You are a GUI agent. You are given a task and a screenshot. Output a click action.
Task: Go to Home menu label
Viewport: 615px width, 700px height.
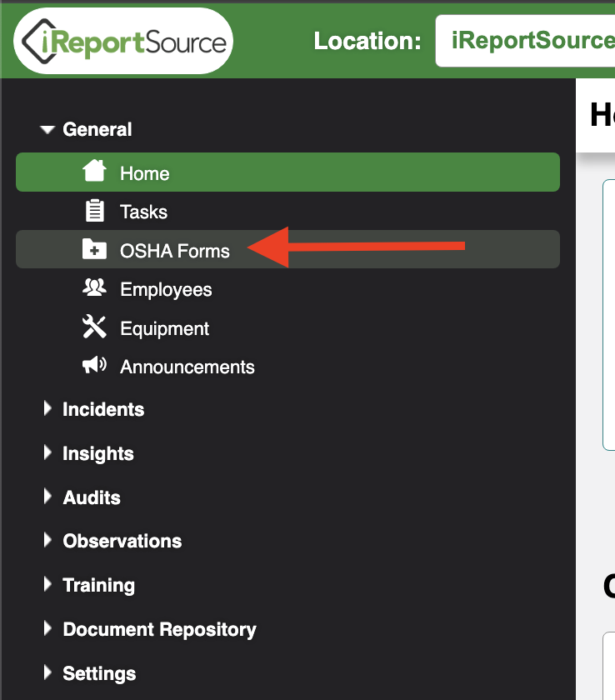(x=145, y=173)
